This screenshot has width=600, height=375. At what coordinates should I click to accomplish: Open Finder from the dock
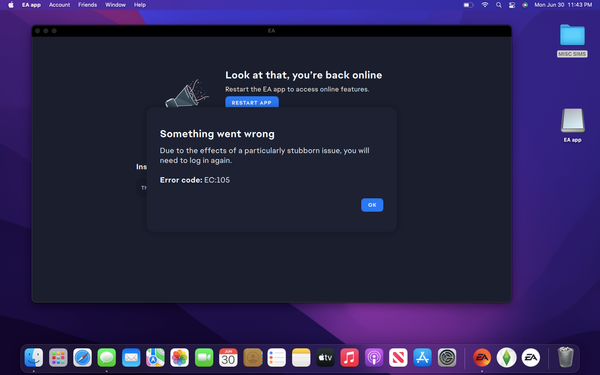(x=34, y=357)
